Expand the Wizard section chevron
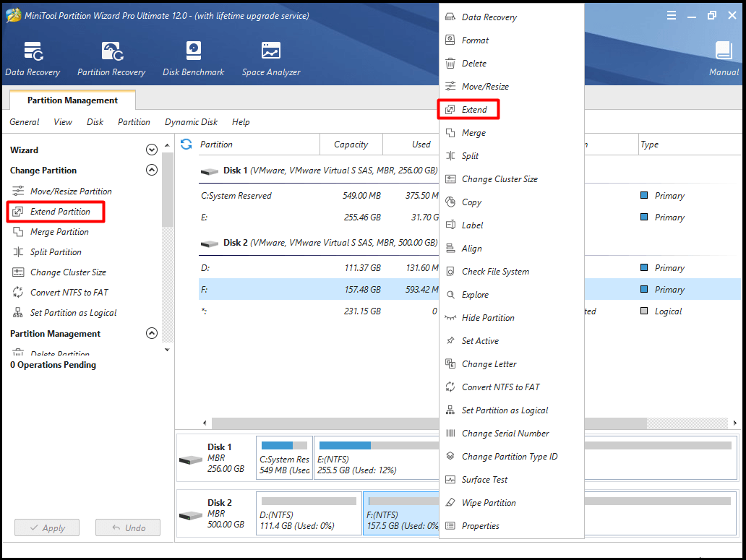This screenshot has height=560, width=746. pyautogui.click(x=151, y=150)
